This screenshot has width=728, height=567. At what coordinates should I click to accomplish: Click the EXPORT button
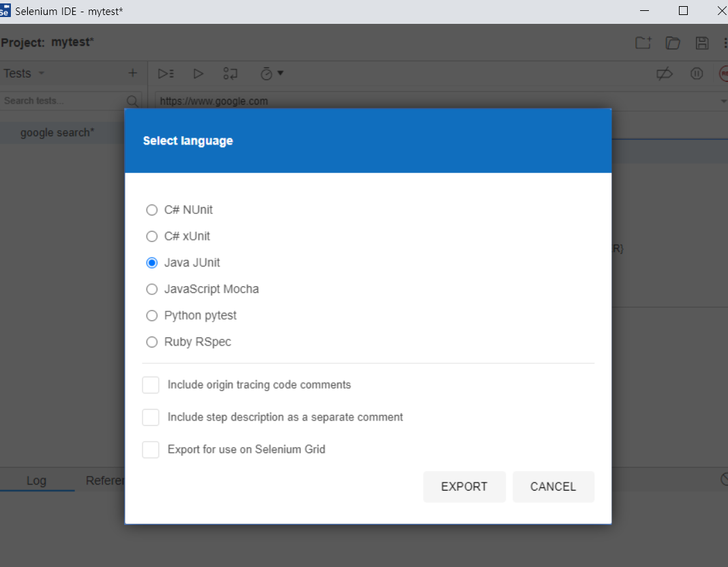(464, 487)
